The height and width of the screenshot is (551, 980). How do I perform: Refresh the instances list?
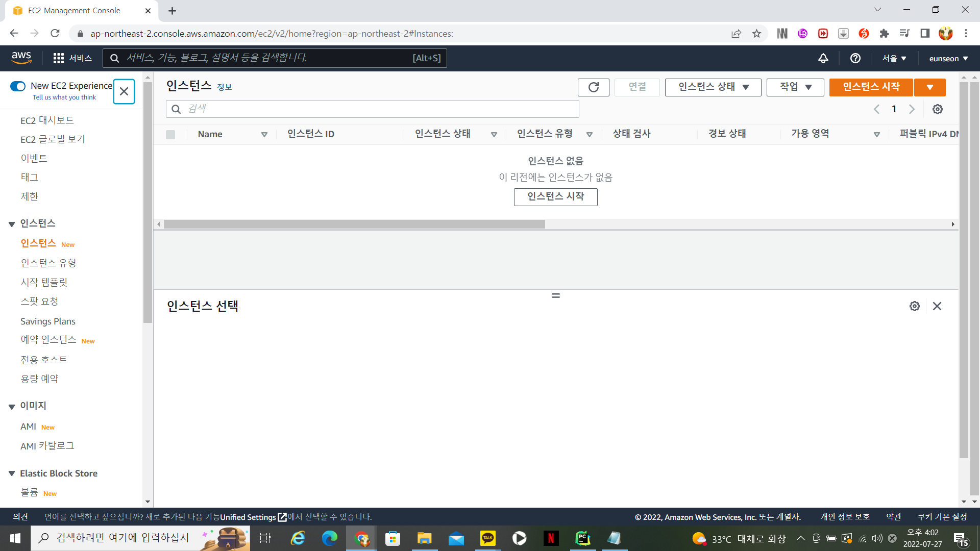click(594, 87)
